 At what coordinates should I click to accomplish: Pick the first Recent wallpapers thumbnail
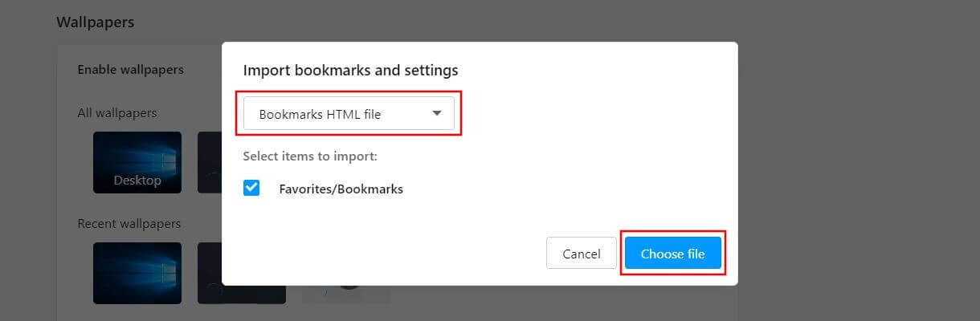click(137, 274)
